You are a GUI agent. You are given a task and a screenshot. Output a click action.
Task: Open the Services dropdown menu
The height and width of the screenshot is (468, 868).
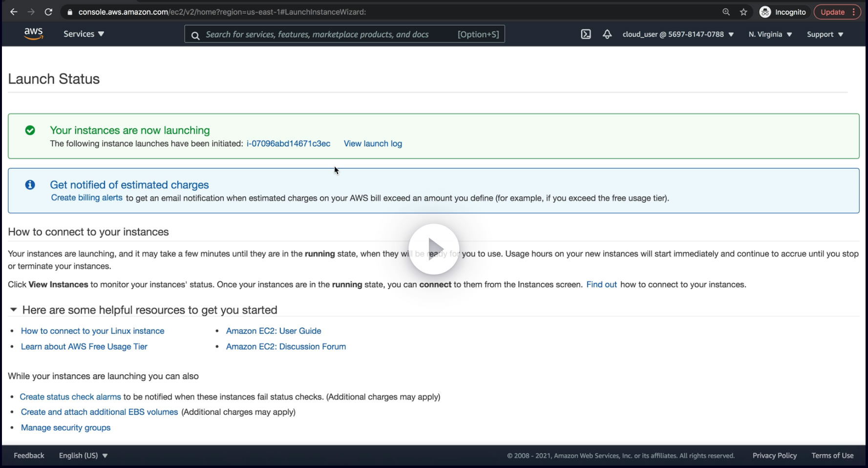point(84,34)
